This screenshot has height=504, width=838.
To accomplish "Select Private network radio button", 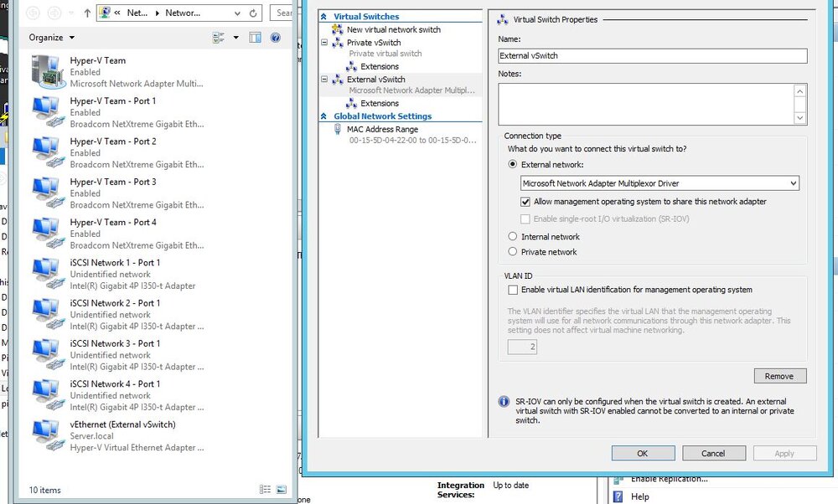I will (x=513, y=251).
